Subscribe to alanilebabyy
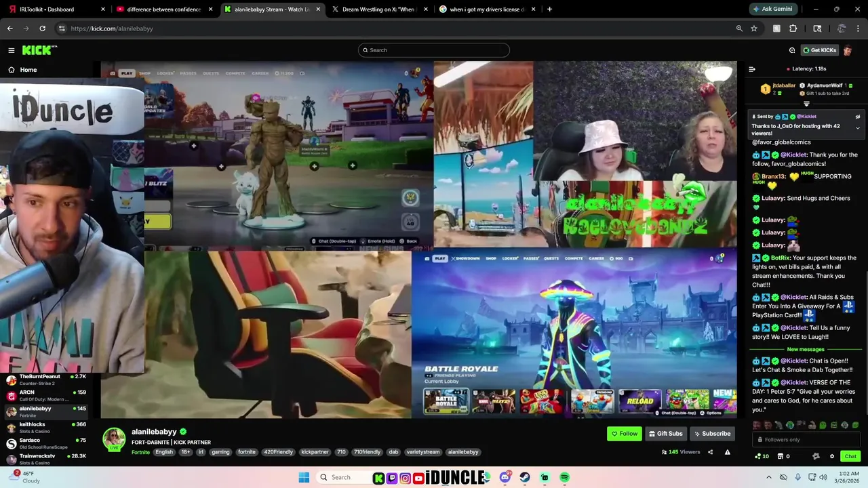The width and height of the screenshot is (868, 488). (711, 434)
